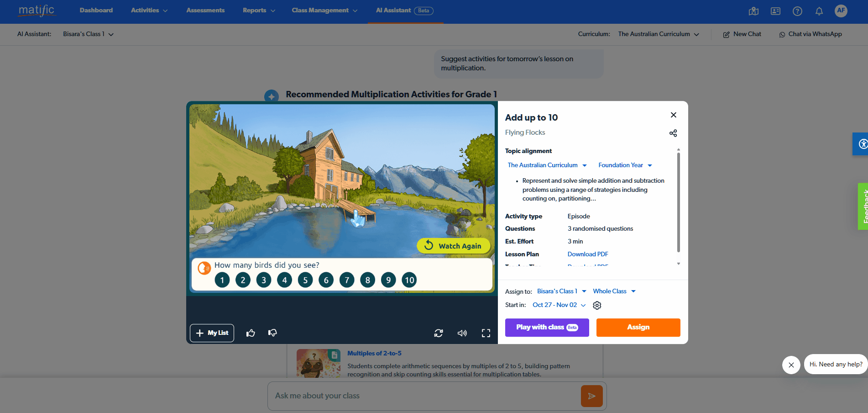The height and width of the screenshot is (413, 868).
Task: Open the Reports menu
Action: (259, 11)
